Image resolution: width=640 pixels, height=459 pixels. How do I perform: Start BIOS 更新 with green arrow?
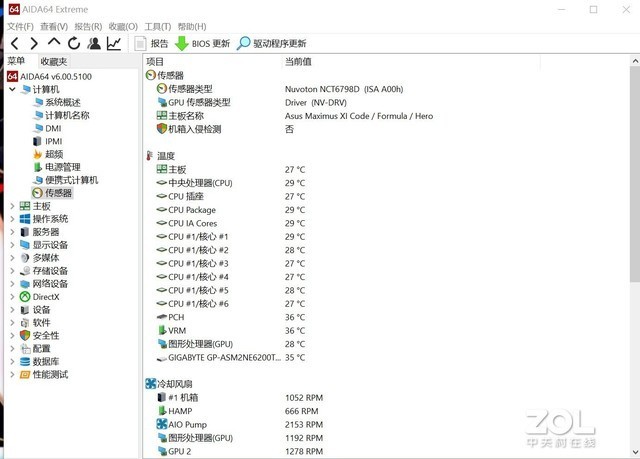click(x=202, y=44)
